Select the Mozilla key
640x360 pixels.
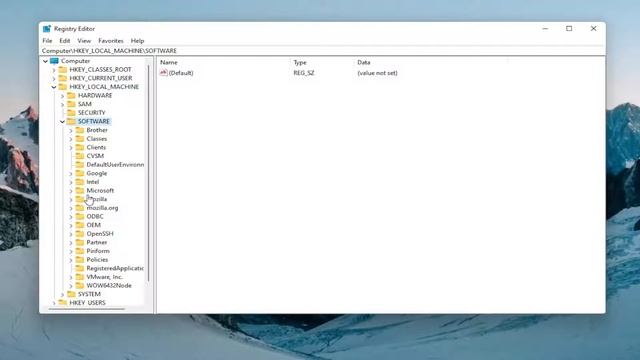97,199
